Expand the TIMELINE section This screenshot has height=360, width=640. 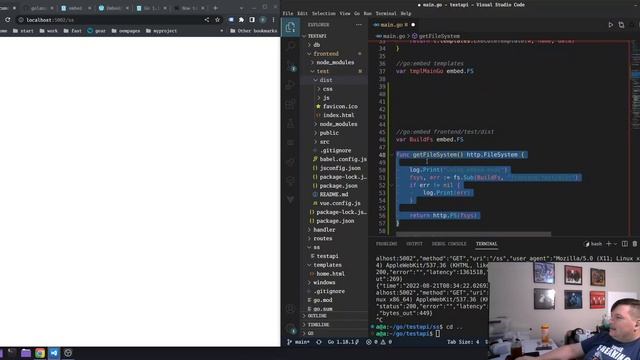tap(318, 324)
